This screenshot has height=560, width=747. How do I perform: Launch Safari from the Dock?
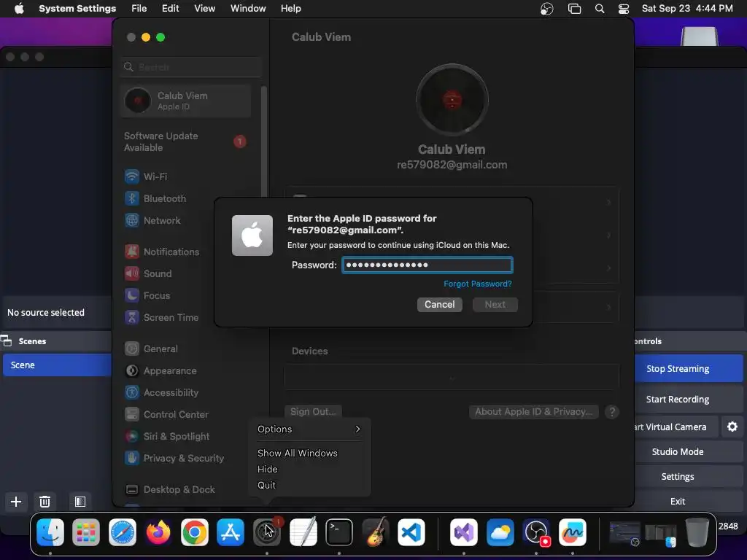[123, 532]
